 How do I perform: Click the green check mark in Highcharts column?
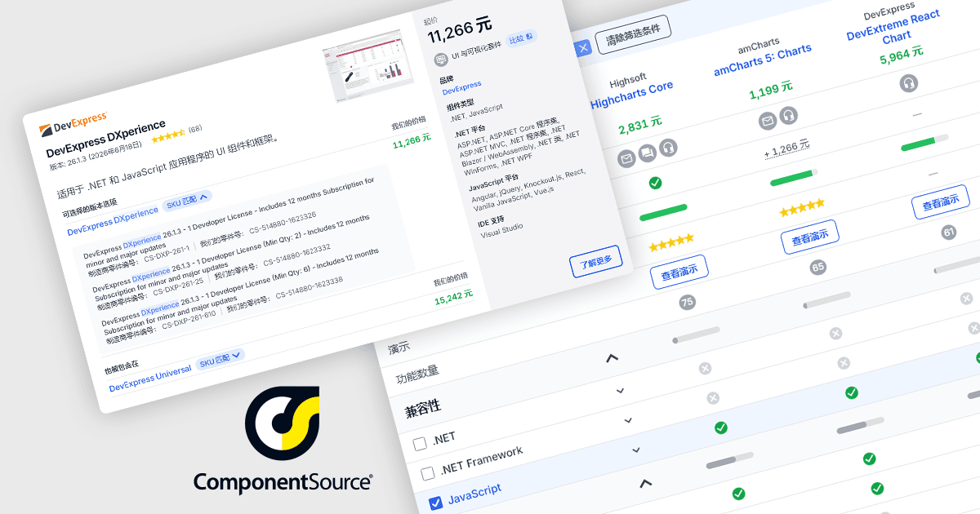point(655,182)
